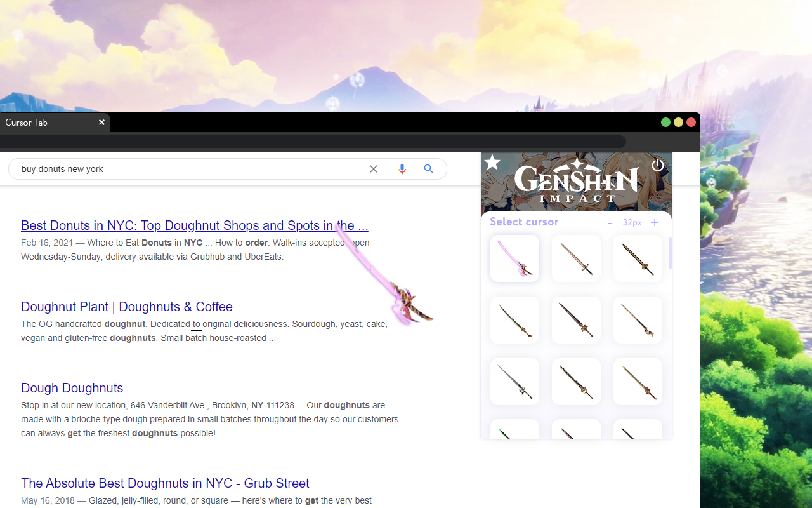Open 'The Absolute Best Doughnuts in NYC' link
This screenshot has width=812, height=508.
pos(165,483)
